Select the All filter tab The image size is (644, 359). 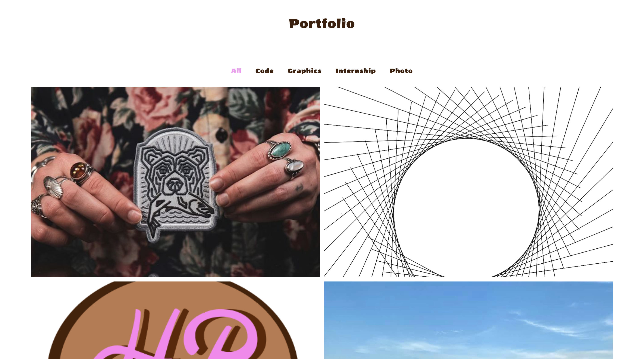tap(236, 71)
